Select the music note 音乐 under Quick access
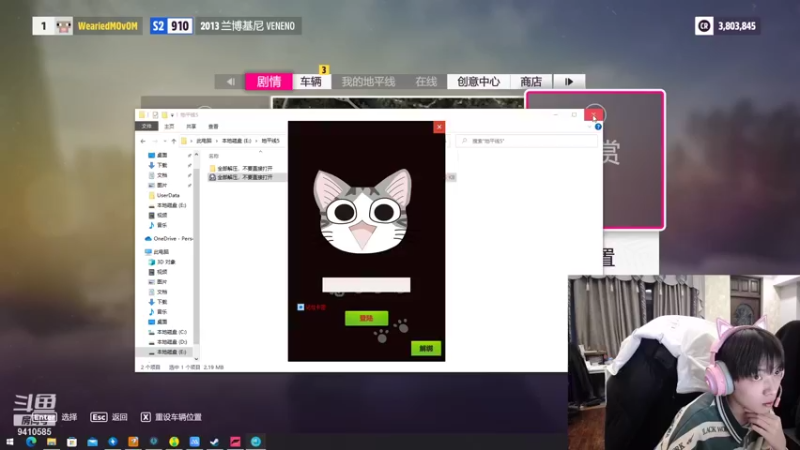 [x=158, y=225]
